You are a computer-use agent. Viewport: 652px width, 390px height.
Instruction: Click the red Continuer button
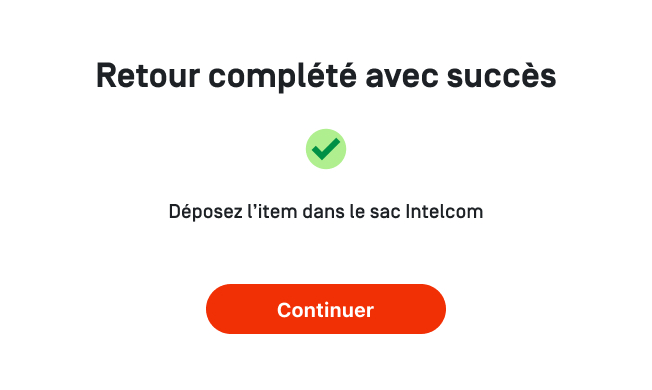click(x=326, y=309)
